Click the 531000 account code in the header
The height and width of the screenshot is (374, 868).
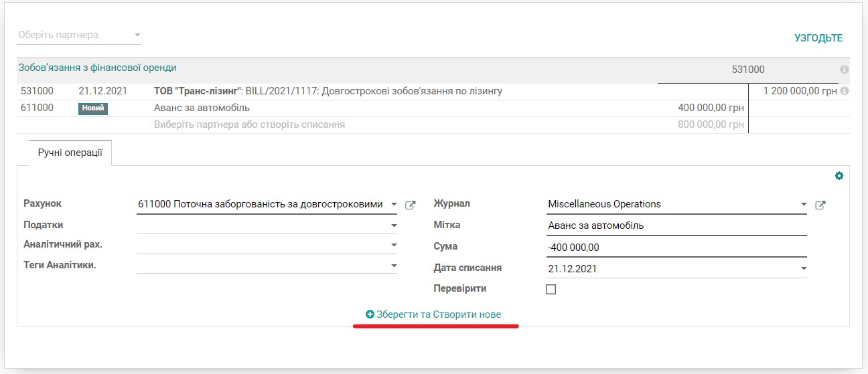(x=748, y=70)
